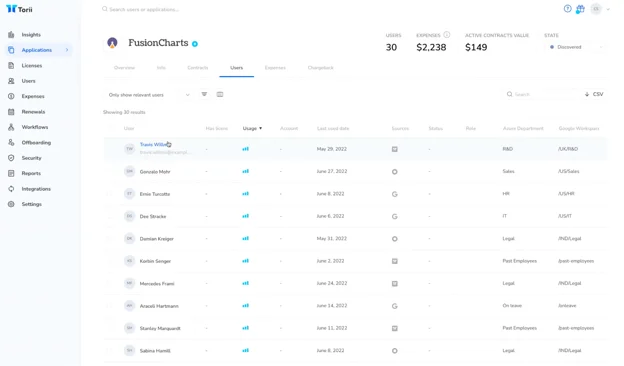Select the checkbox for Damian Kreiger row
The image size is (624, 366).
pyautogui.click(x=110, y=239)
